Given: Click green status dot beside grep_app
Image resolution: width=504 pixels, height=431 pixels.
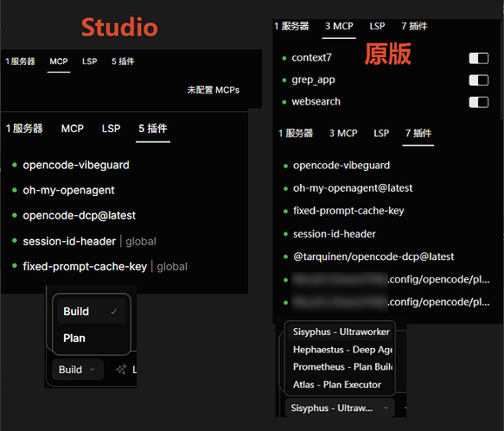Looking at the screenshot, I should click(284, 80).
